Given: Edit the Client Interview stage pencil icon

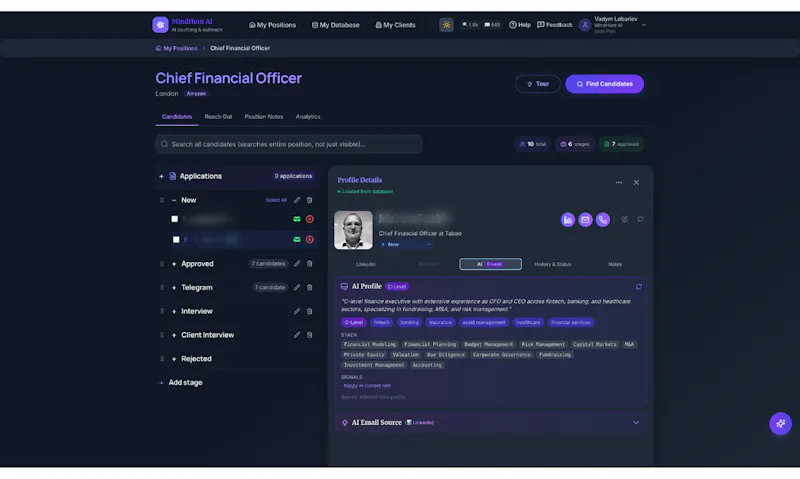Looking at the screenshot, I should click(297, 335).
